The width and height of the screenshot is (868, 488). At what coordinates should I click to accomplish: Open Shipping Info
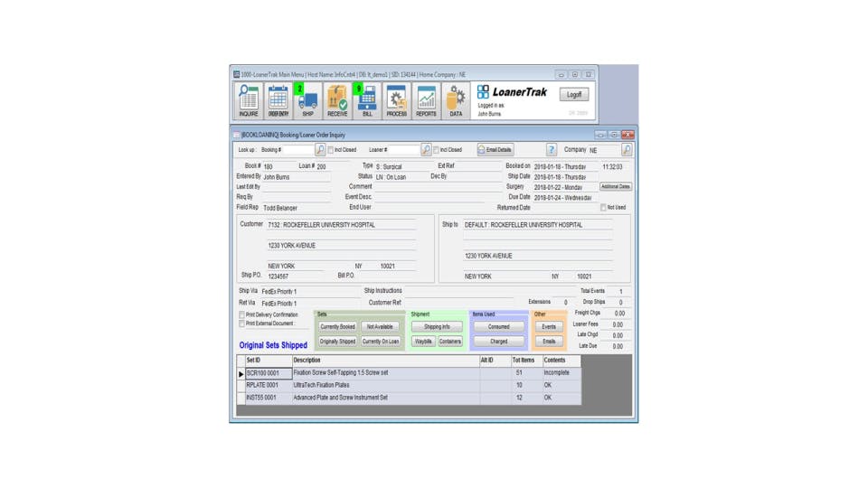[x=437, y=327]
